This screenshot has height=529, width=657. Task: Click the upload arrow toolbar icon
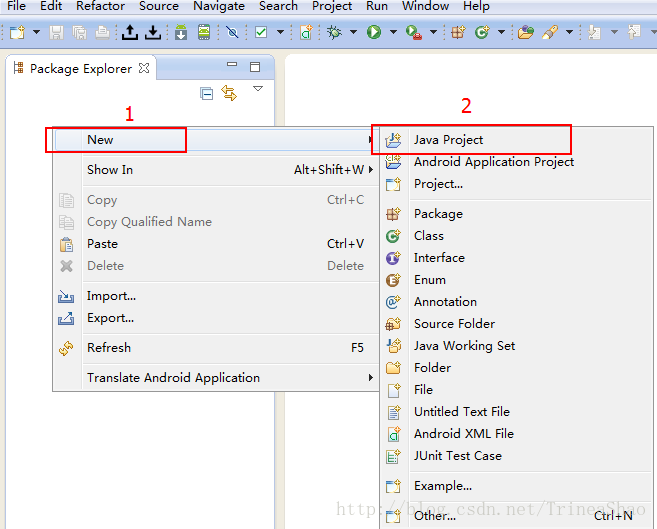tap(130, 32)
